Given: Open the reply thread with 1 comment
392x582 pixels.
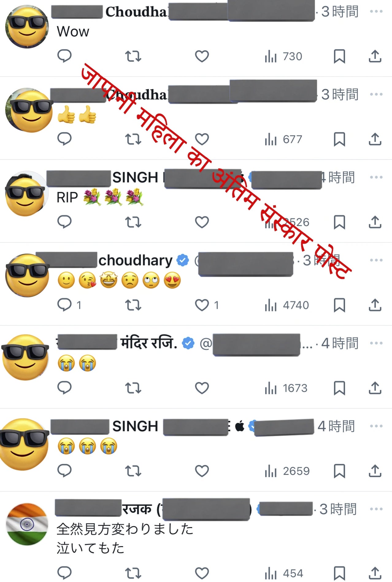Looking at the screenshot, I should click(69, 305).
